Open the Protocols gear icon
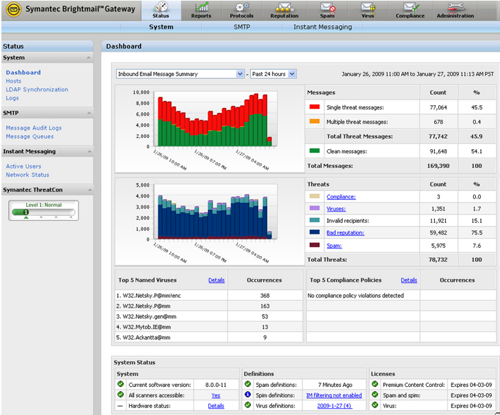500x415 pixels. 242,7
